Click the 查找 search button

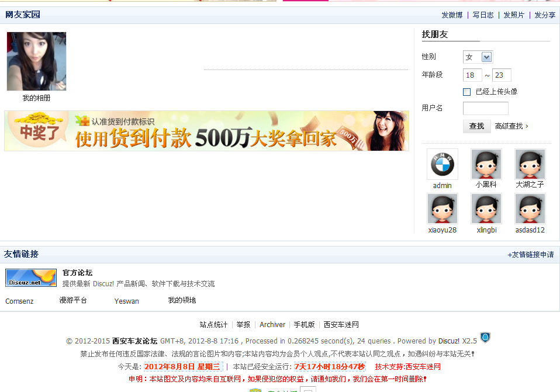476,126
